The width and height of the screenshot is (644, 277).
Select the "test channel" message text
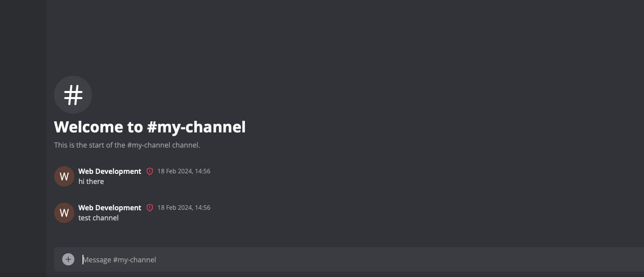(99, 218)
